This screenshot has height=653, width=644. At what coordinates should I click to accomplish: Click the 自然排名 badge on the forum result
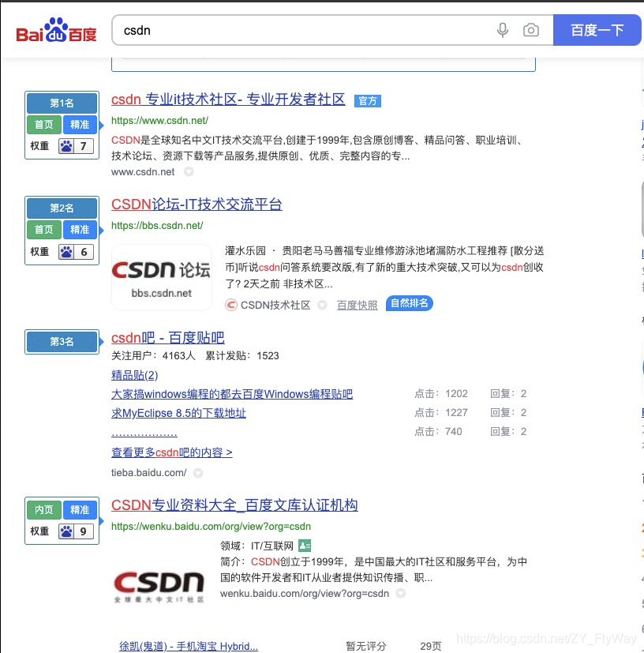[409, 303]
